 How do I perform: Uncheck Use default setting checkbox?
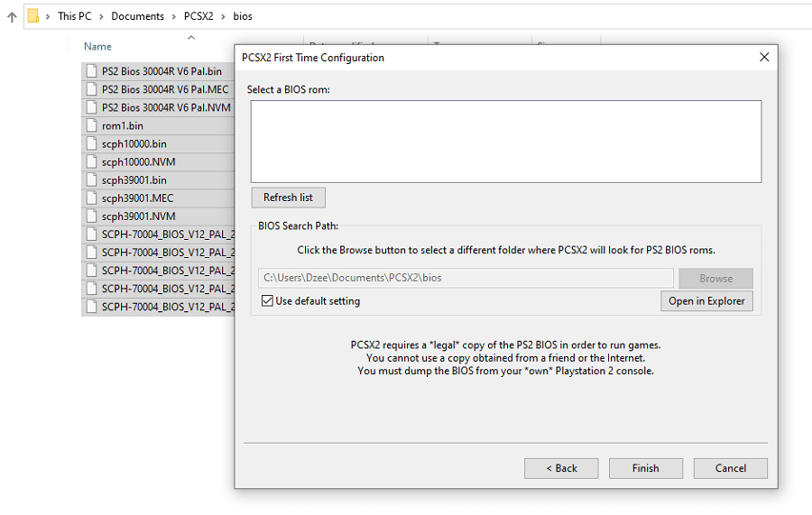pyautogui.click(x=267, y=300)
